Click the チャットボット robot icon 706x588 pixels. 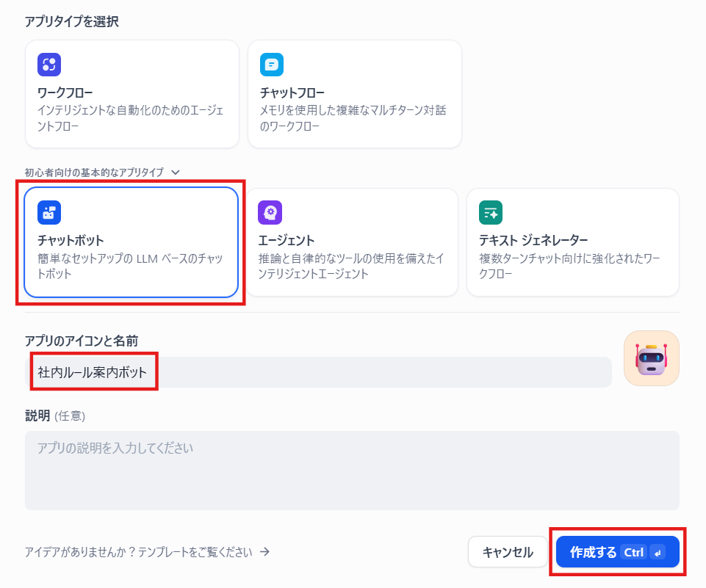coord(49,212)
